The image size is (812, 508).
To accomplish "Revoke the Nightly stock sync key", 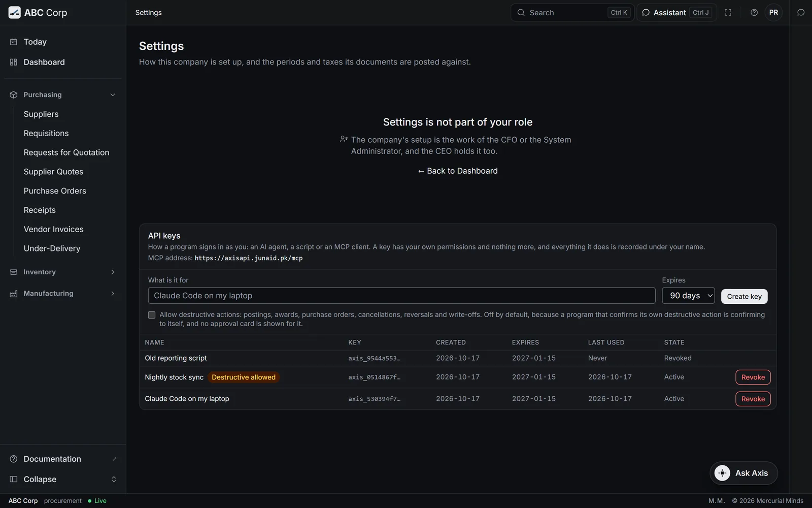I will coord(753,377).
